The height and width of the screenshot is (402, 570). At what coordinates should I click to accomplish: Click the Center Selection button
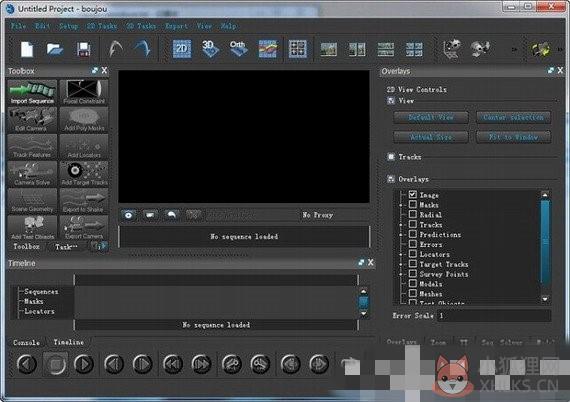[x=513, y=117]
